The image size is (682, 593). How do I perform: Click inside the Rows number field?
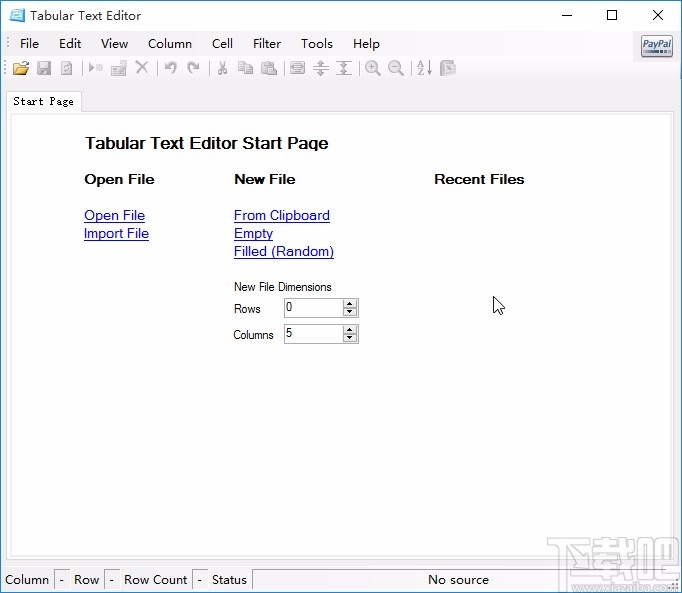coord(313,308)
